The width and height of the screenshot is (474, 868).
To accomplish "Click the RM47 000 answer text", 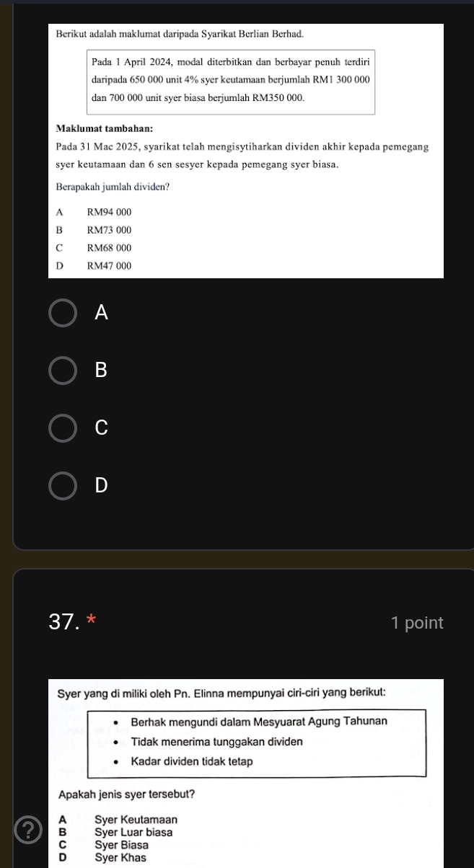I will tap(109, 266).
